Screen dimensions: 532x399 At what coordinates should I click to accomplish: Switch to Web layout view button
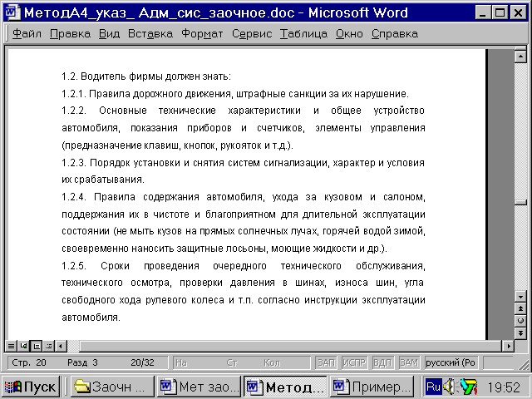click(23, 346)
